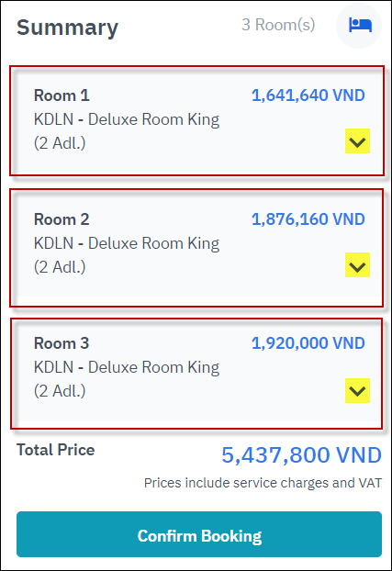Viewport: 392px width, 571px height.
Task: Click the Summary heading
Action: click(67, 28)
